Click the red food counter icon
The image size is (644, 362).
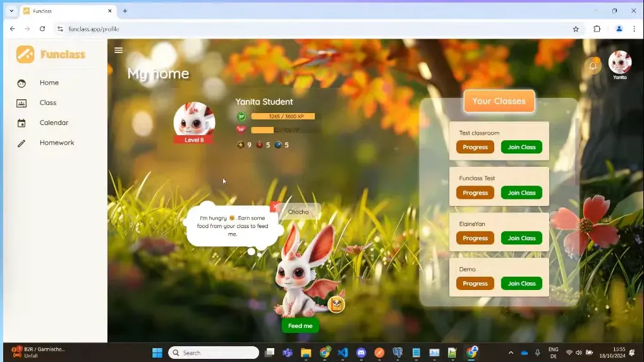point(259,145)
